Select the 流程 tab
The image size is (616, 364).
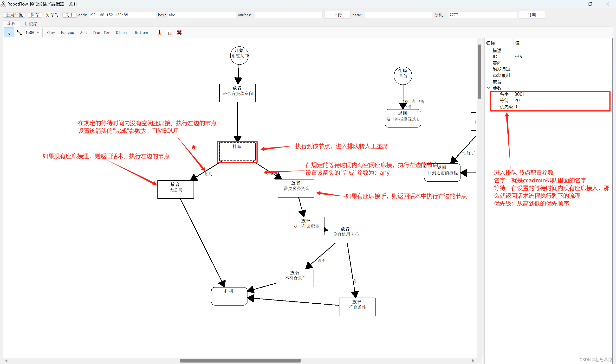point(11,24)
